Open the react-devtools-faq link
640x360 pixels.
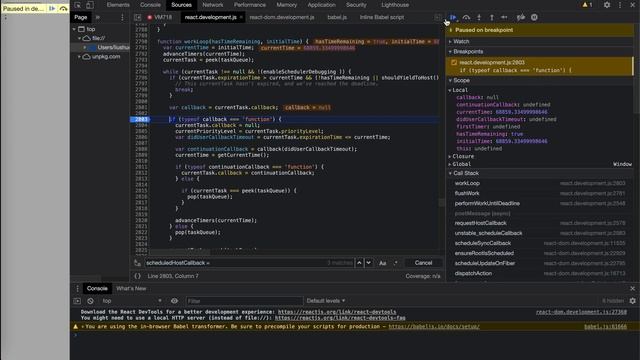coord(340,318)
